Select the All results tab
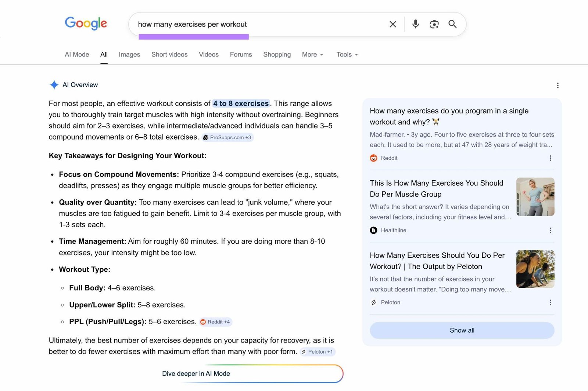The image size is (588, 391). point(104,54)
